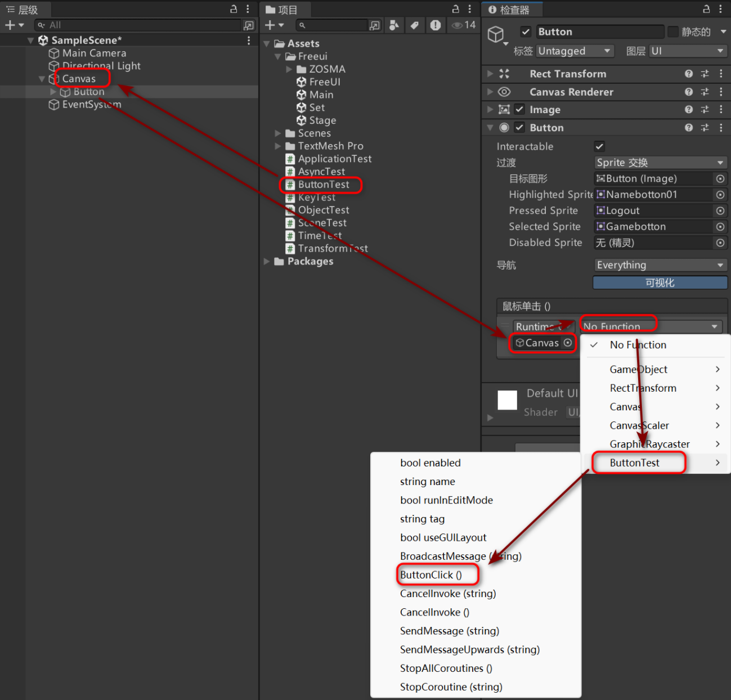
Task: Expand the Rect Transform component
Action: point(490,74)
